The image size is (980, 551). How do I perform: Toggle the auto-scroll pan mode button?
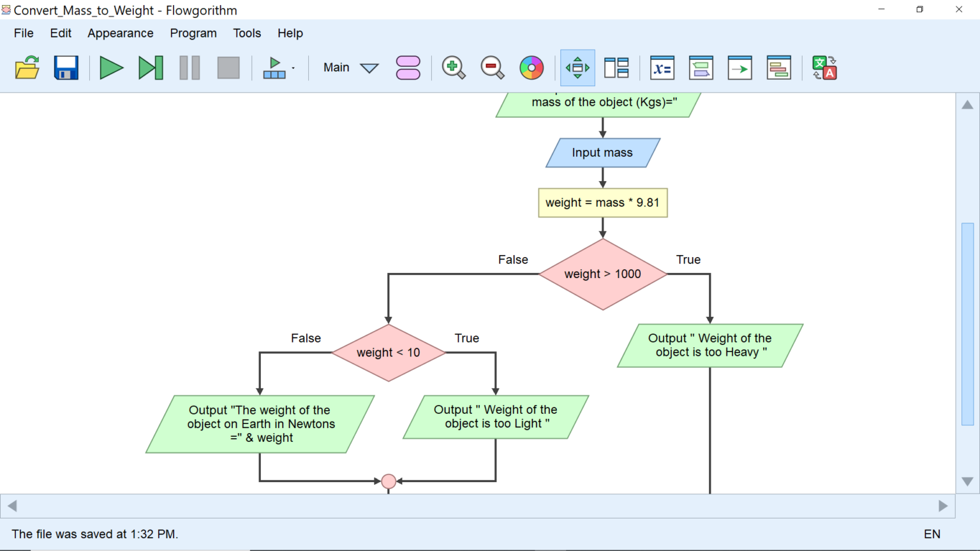coord(577,68)
